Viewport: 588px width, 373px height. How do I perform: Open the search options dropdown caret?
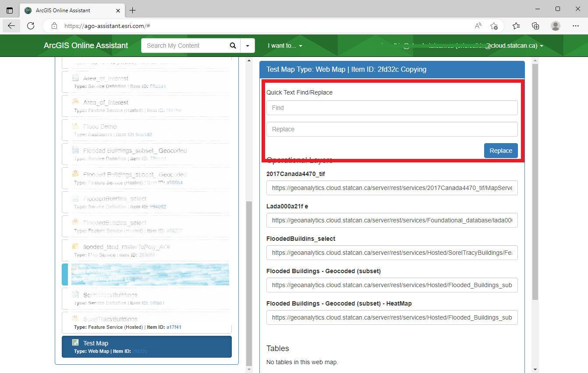point(248,46)
